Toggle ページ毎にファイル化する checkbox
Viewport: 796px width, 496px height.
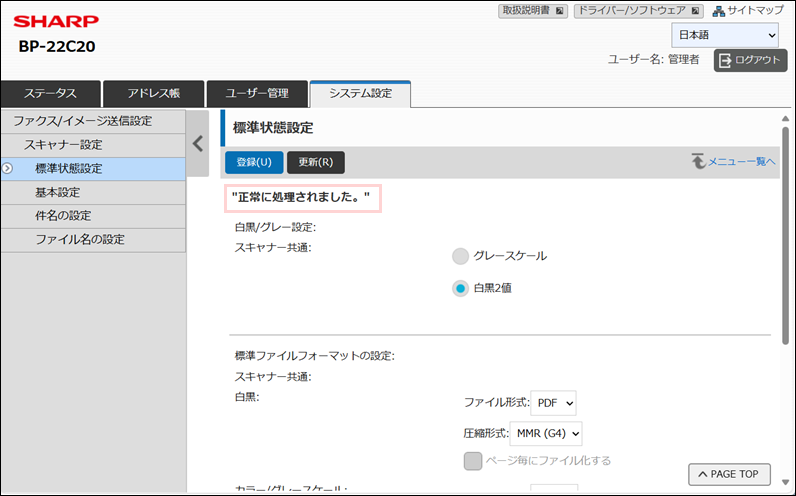click(x=474, y=461)
